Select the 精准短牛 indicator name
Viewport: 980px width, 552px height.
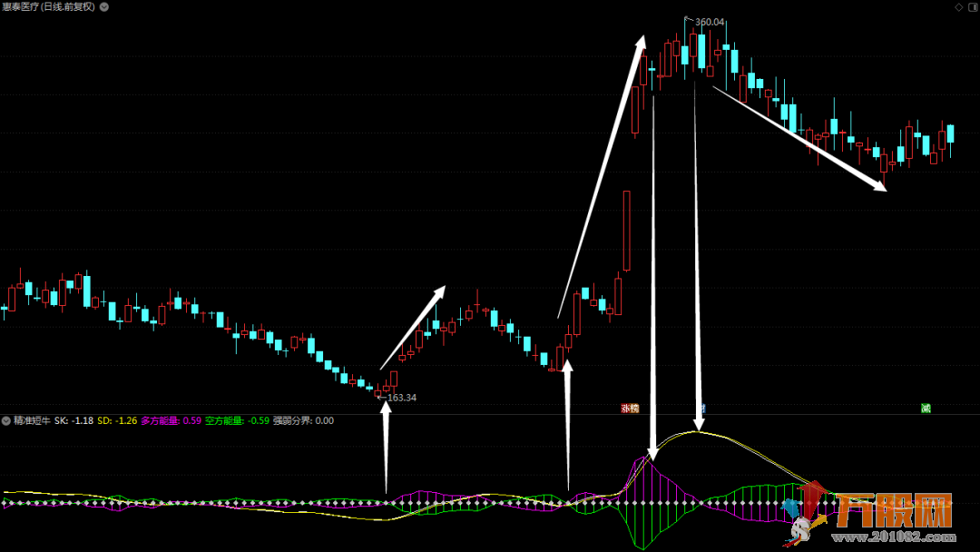point(33,420)
